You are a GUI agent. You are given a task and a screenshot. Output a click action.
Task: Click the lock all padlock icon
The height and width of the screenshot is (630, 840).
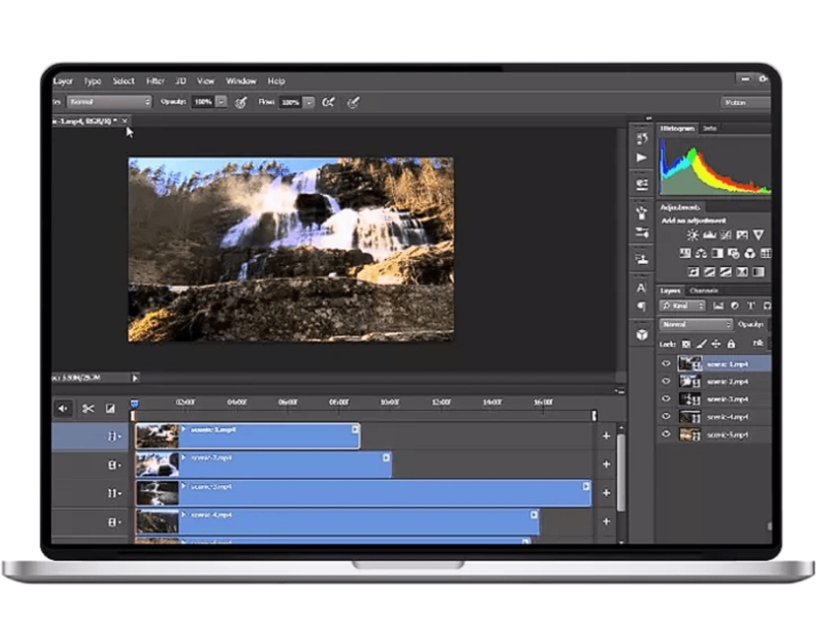tap(731, 344)
